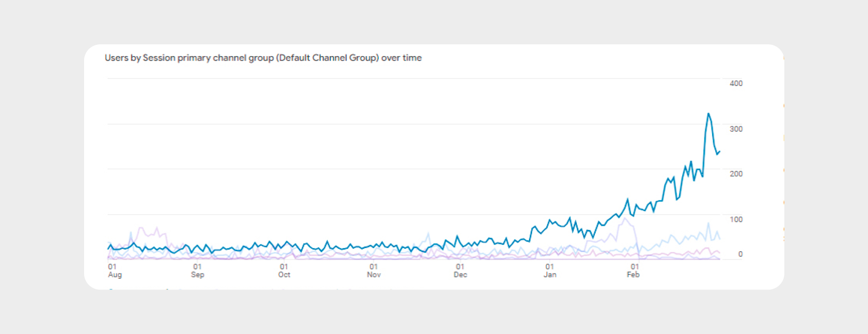The image size is (868, 334).
Task: Select the 01 Jan date label
Action: [550, 271]
